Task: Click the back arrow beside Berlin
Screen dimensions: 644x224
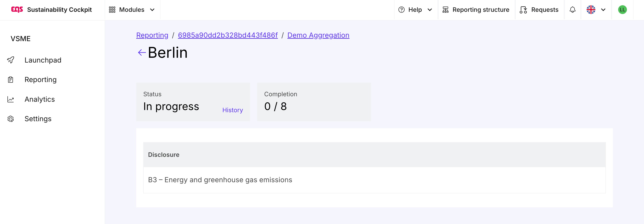Action: [x=142, y=52]
